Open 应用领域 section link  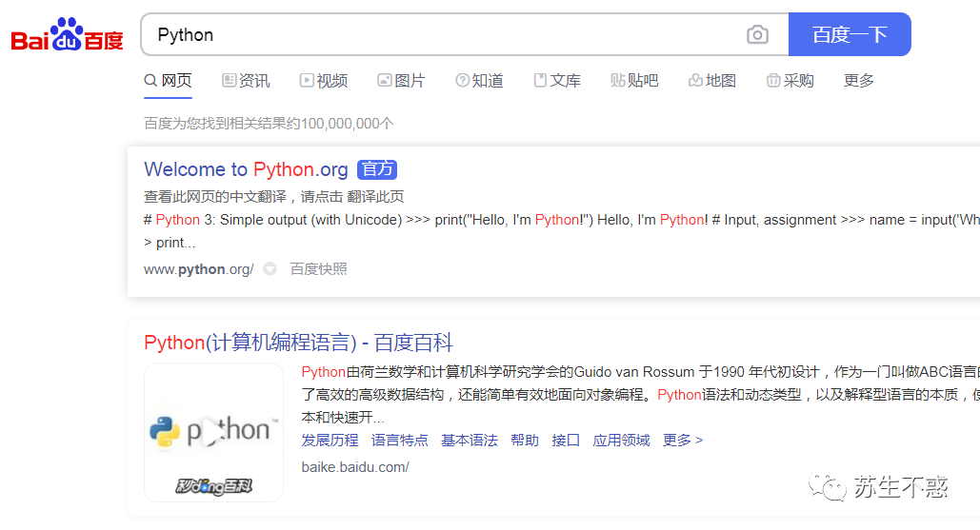621,441
